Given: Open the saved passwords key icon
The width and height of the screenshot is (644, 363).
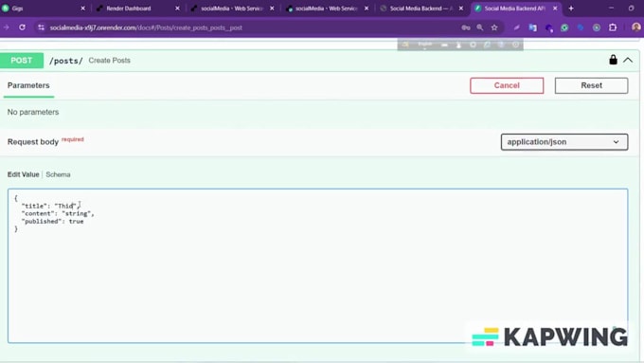Looking at the screenshot, I should coord(465,27).
